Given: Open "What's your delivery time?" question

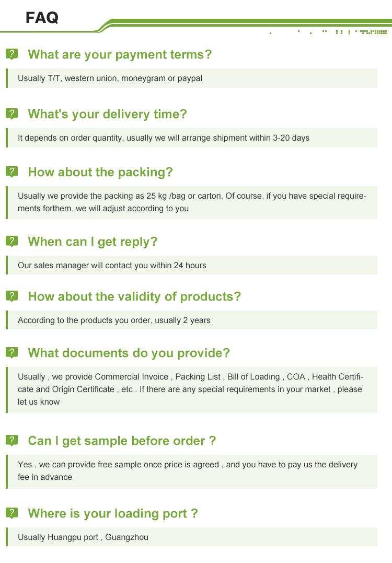Looking at the screenshot, I should click(107, 114).
